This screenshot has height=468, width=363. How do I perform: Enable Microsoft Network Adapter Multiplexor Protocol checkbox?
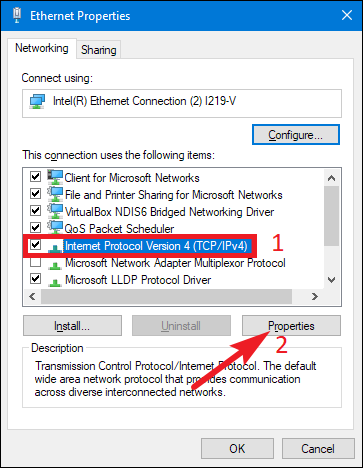click(35, 262)
